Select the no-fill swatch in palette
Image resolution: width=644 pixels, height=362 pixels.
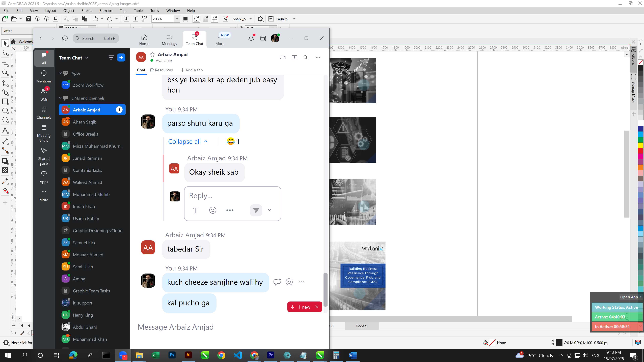640,62
